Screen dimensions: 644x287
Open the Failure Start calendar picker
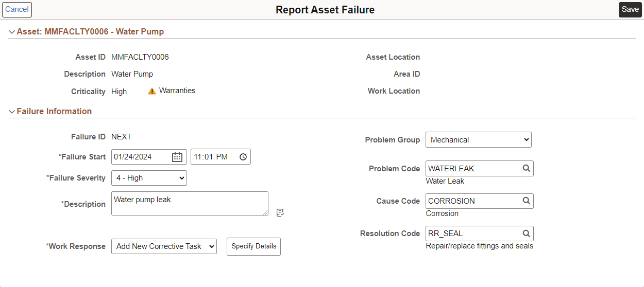point(177,157)
